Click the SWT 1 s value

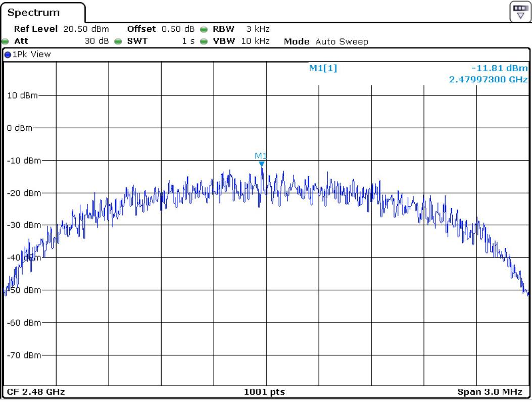pyautogui.click(x=188, y=41)
